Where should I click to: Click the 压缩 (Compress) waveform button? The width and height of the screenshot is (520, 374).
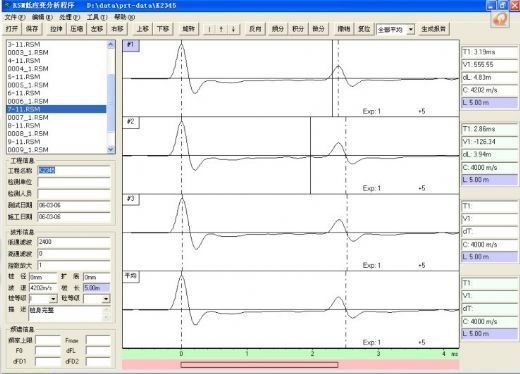coord(76,29)
